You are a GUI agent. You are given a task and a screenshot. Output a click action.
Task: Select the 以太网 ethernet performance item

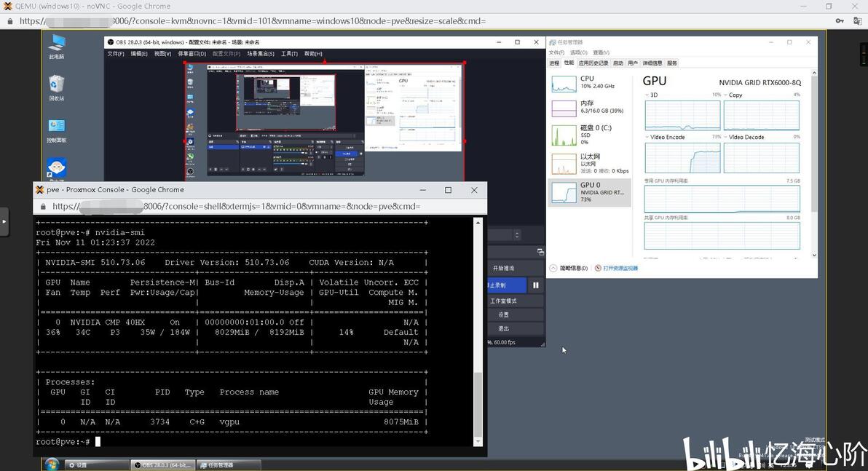click(x=590, y=164)
